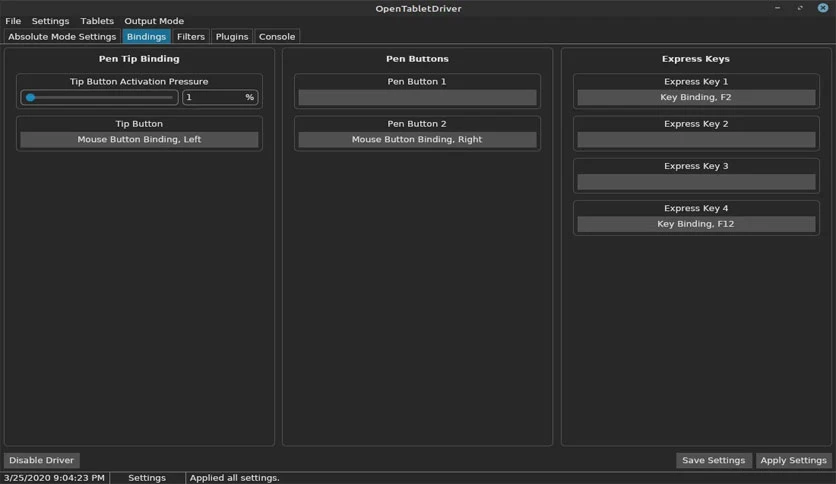Close the OpenTabletDriver window
The image size is (836, 484).
[823, 7]
